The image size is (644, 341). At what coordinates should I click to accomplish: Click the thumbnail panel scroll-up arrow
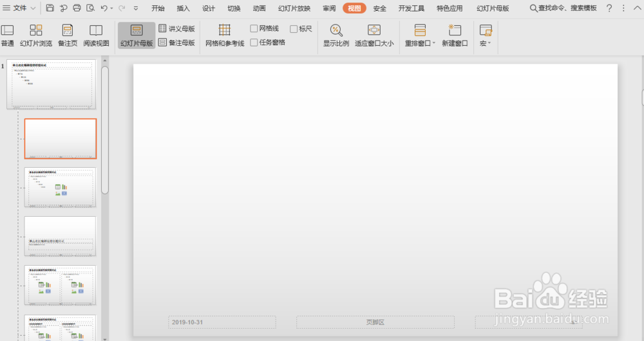[x=105, y=60]
